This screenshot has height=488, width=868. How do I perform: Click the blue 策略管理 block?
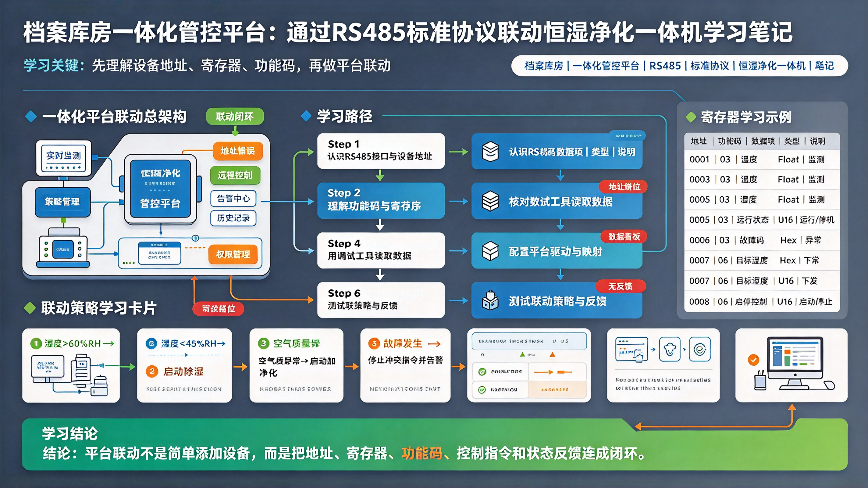click(x=63, y=202)
